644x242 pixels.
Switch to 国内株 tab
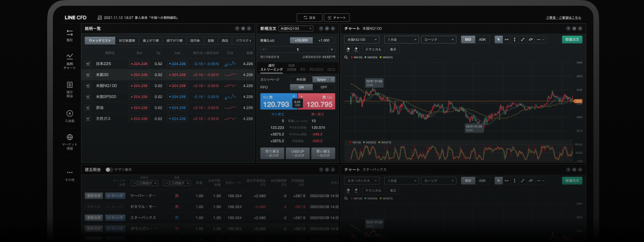point(194,41)
